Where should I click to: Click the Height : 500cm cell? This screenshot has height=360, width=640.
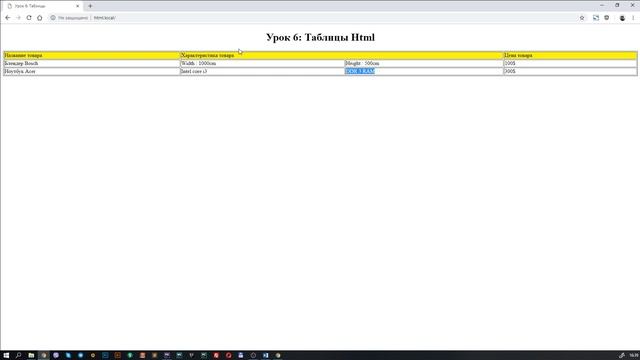pos(424,63)
